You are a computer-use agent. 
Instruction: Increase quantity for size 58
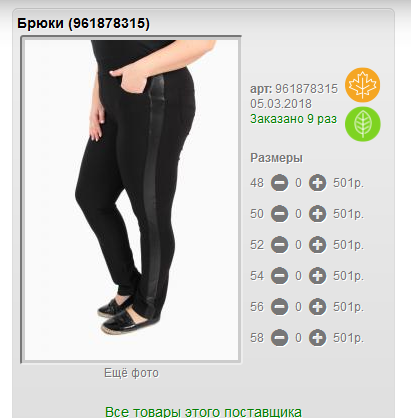click(317, 338)
